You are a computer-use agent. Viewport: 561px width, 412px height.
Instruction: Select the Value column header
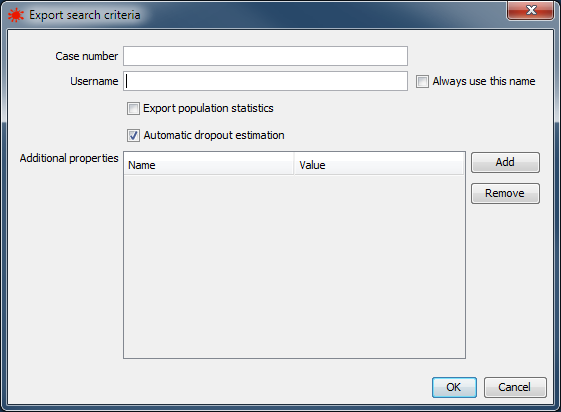coord(379,165)
